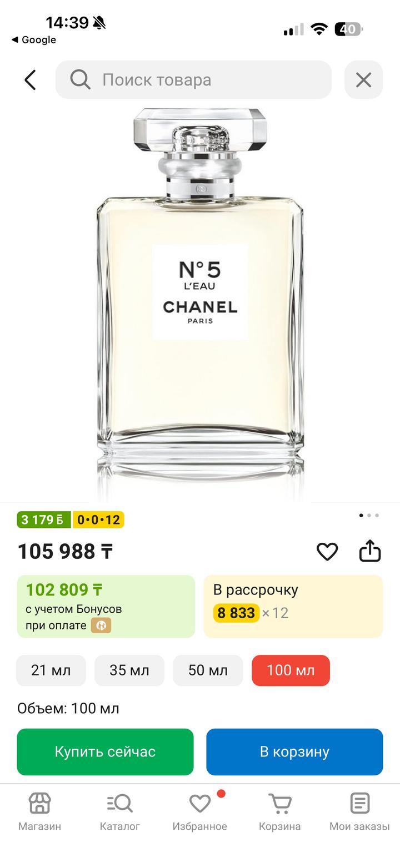Select the 50 мл volume option
400x868 pixels.
(x=208, y=670)
